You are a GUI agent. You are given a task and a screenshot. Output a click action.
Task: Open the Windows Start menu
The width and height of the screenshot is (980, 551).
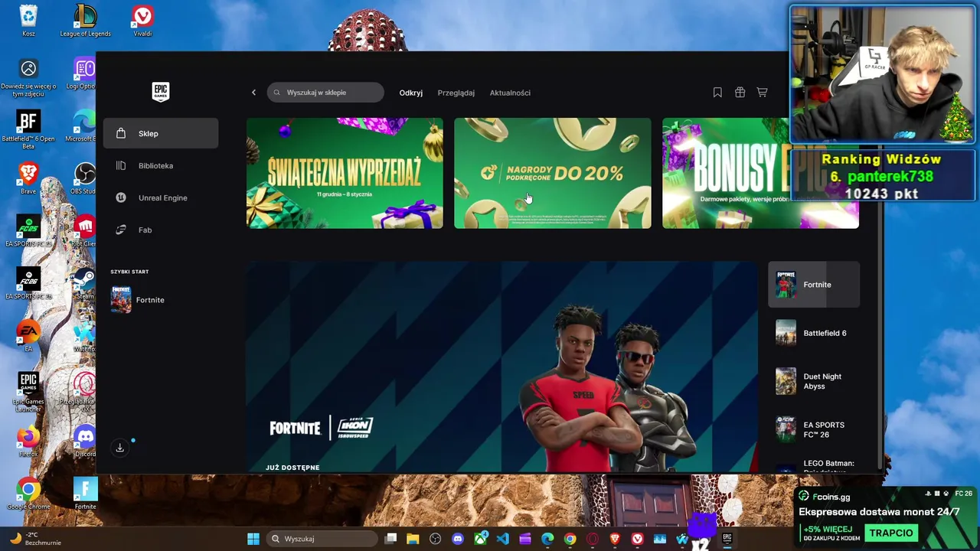click(253, 539)
